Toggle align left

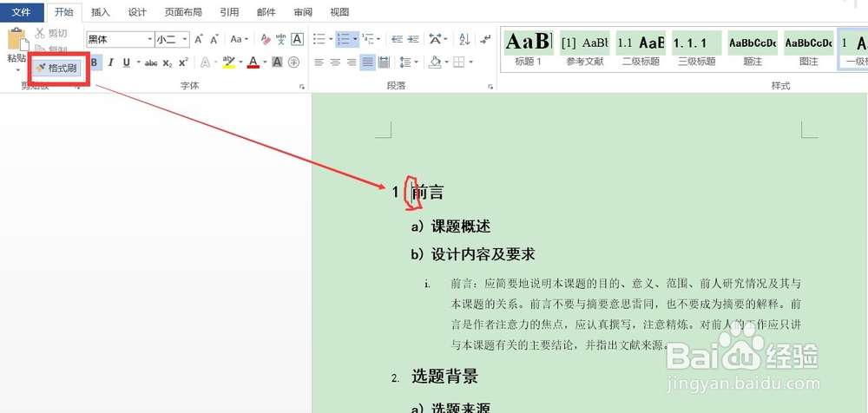pyautogui.click(x=319, y=62)
